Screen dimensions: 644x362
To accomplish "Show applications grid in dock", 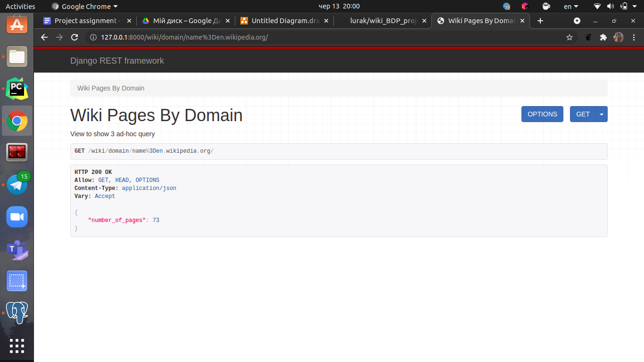I will pos(17,346).
